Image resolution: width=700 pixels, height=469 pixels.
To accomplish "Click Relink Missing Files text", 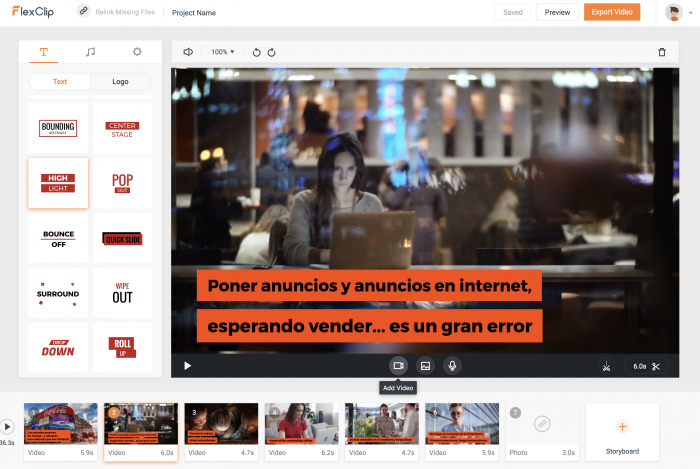I will pos(125,12).
